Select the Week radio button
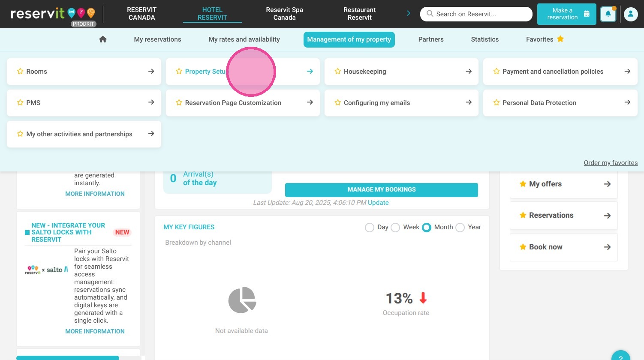The height and width of the screenshot is (360, 644). (x=395, y=228)
